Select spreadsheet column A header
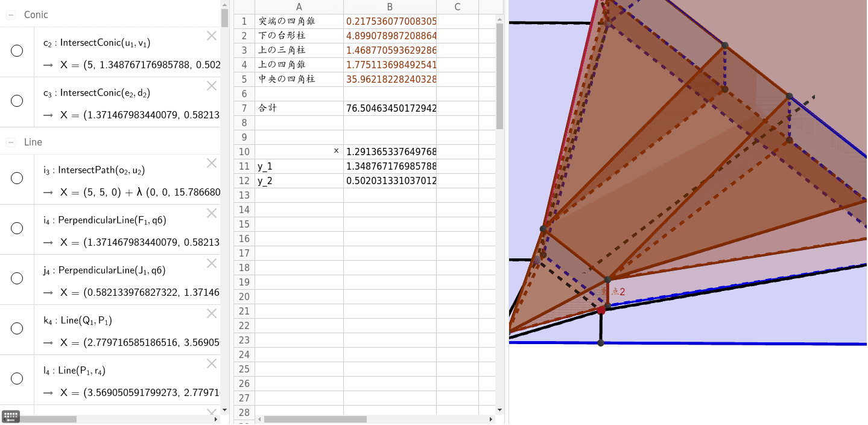The image size is (868, 425). coord(299,7)
